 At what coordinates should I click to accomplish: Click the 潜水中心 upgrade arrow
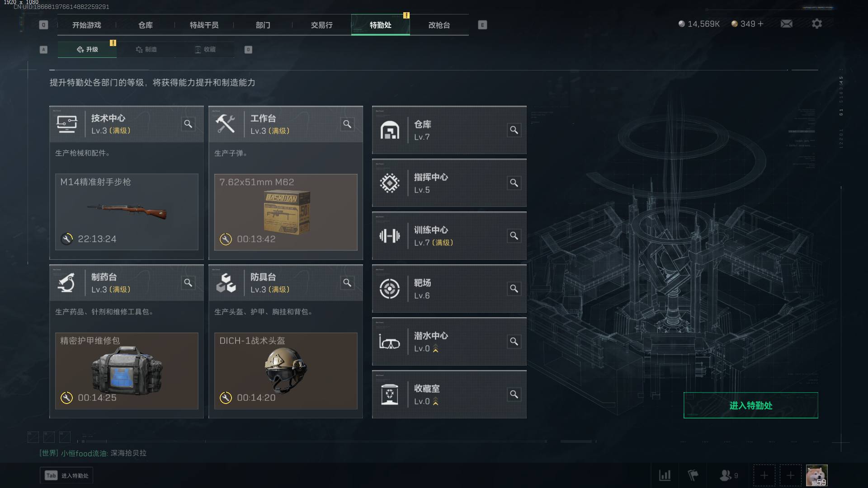(x=436, y=348)
